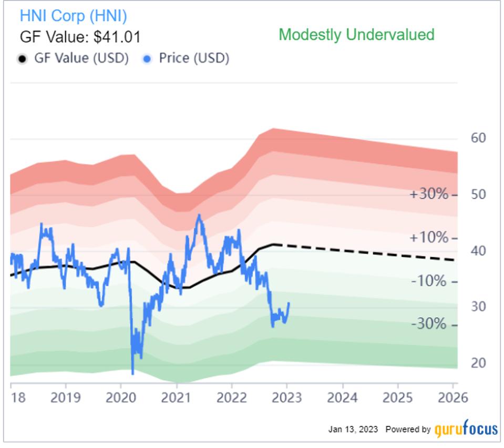Click the black GF Value legend dot

[x=22, y=59]
